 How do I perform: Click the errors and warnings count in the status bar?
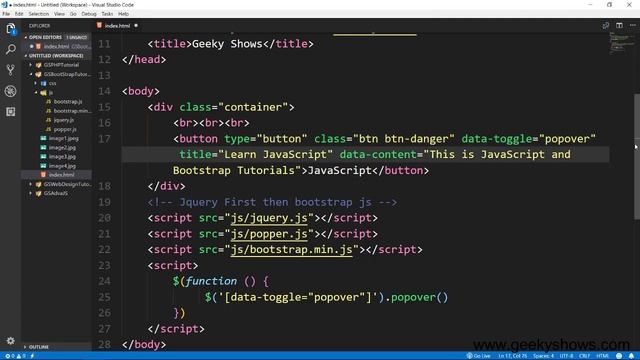pyautogui.click(x=16, y=356)
